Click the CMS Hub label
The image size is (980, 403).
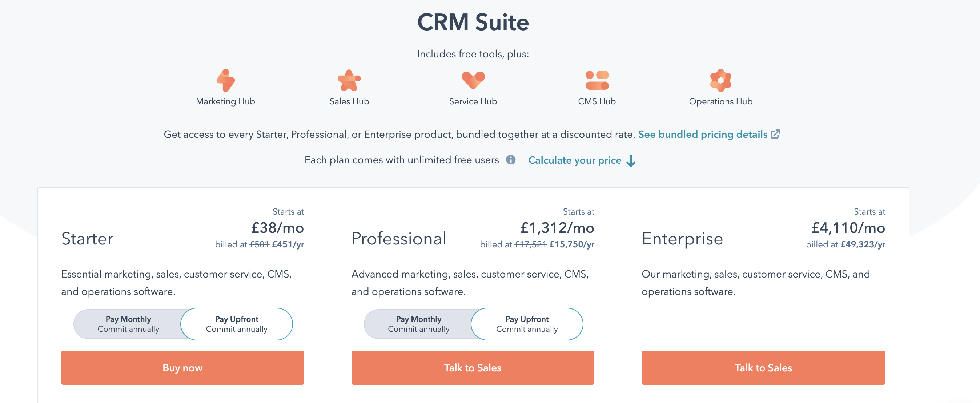(597, 101)
